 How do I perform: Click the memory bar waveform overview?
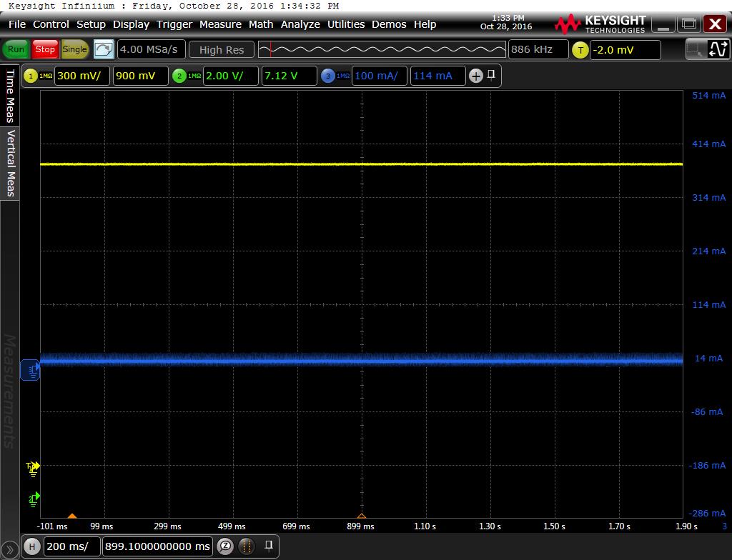382,49
